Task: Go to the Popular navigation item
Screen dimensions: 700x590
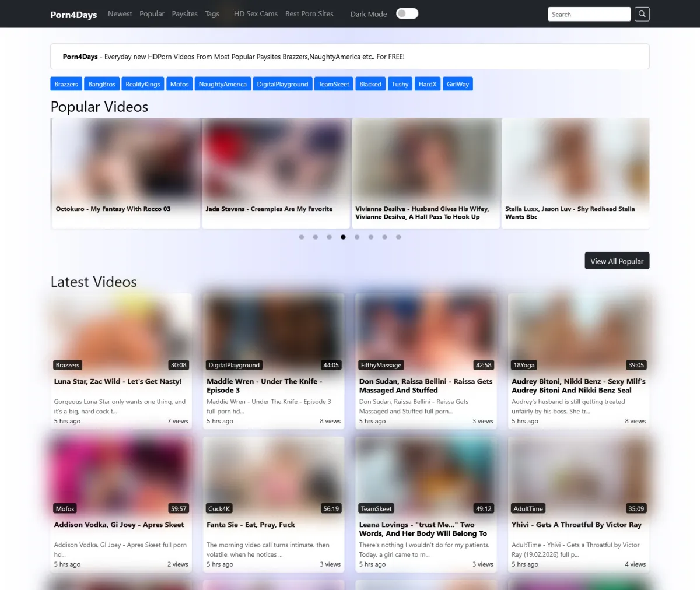Action: click(x=152, y=13)
